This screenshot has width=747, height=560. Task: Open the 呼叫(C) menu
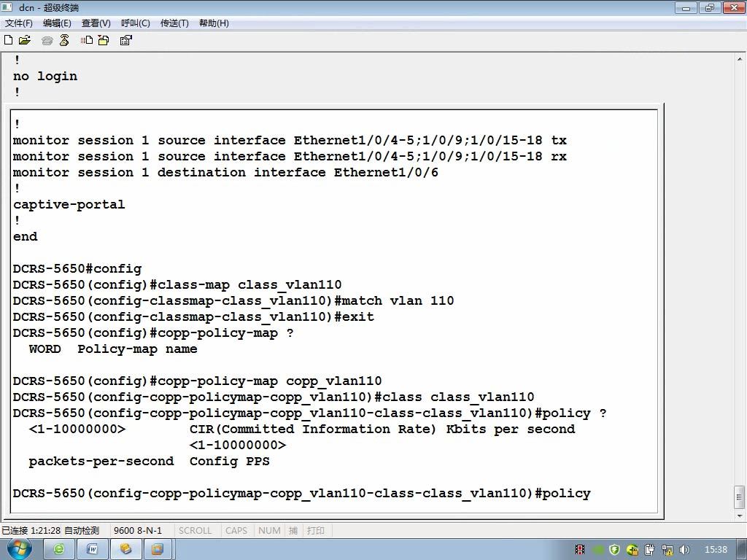[136, 23]
